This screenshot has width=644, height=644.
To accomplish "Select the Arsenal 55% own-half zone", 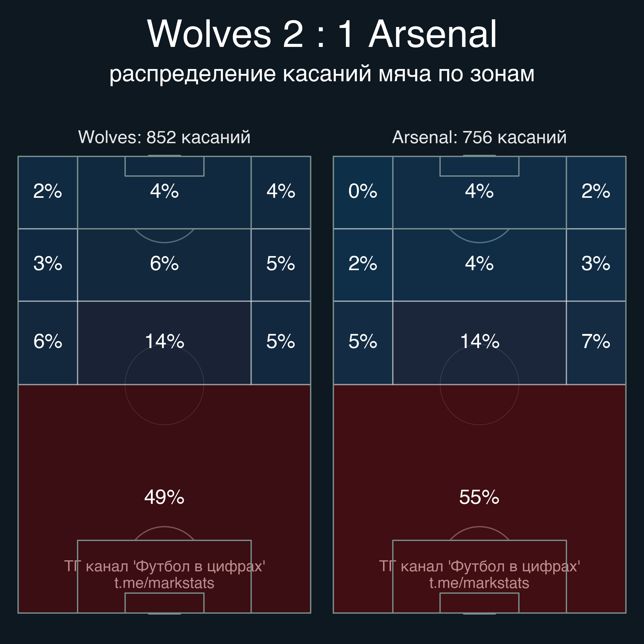I will [479, 497].
